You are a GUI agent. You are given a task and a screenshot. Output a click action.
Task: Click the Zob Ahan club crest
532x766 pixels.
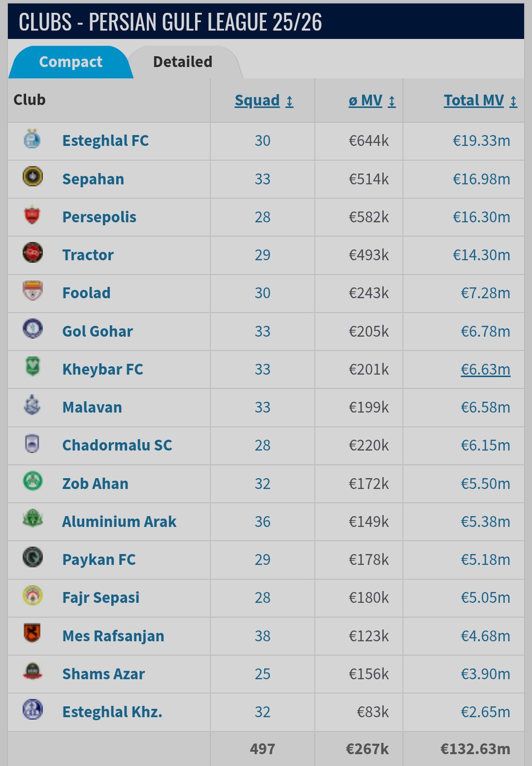(33, 482)
